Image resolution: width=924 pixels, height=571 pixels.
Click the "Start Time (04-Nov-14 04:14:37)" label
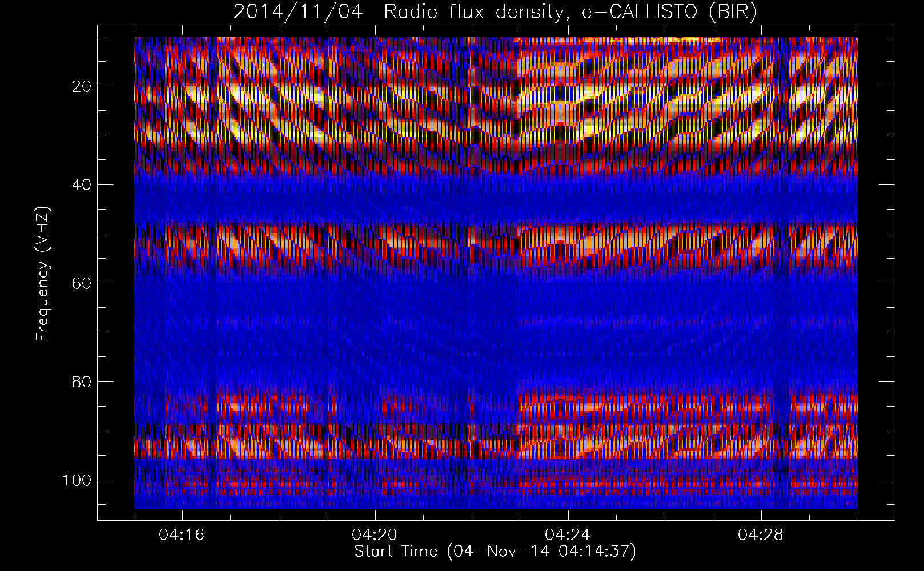pos(495,552)
